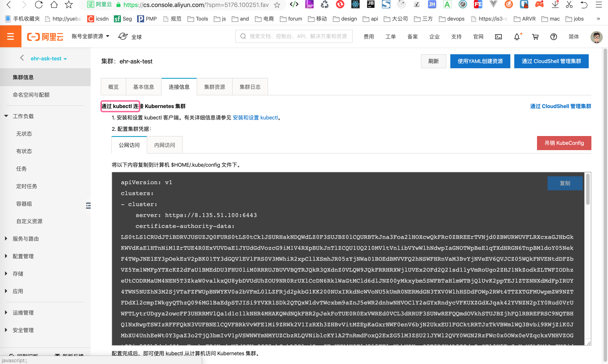Collapse the sidebar with the fold icon
The image size is (608, 364).
click(x=88, y=206)
